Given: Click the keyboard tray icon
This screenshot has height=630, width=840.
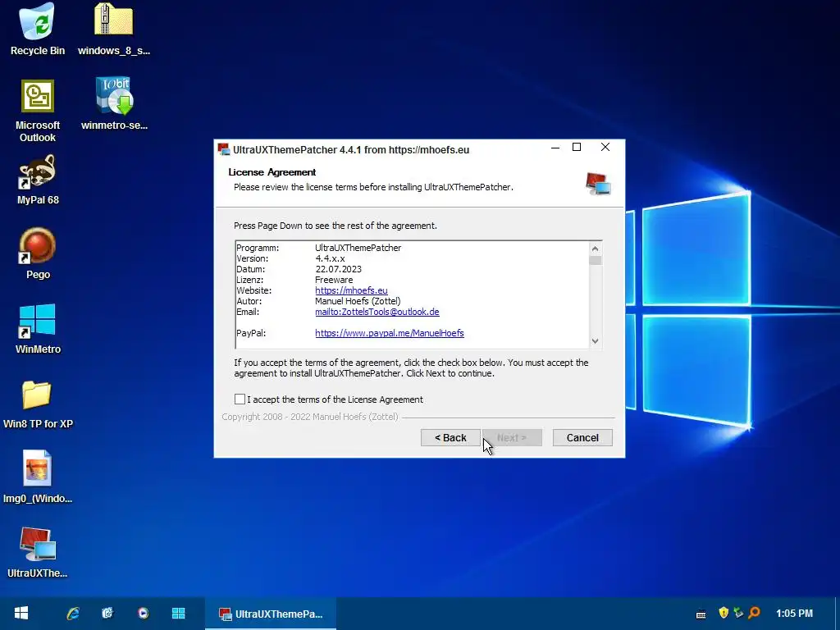Looking at the screenshot, I should pos(701,614).
